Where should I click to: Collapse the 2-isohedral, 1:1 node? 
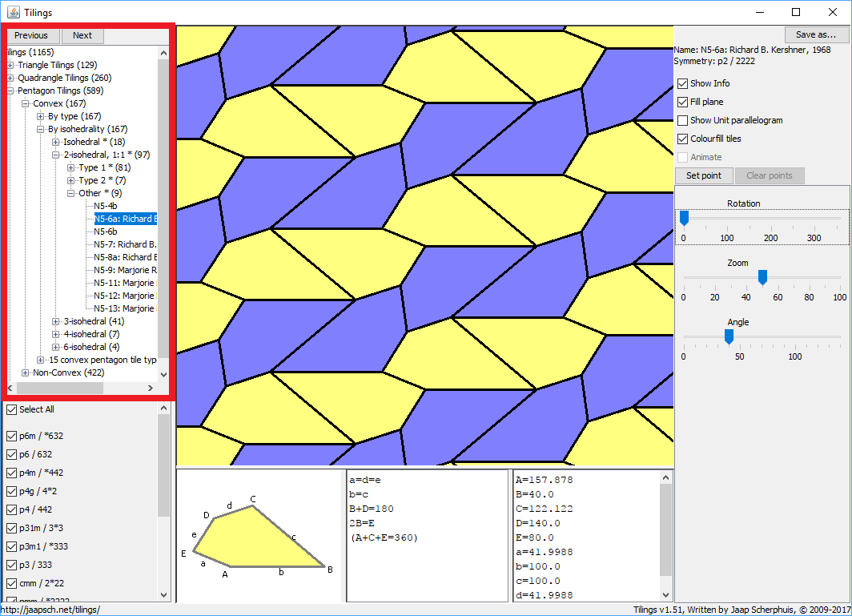pos(55,155)
